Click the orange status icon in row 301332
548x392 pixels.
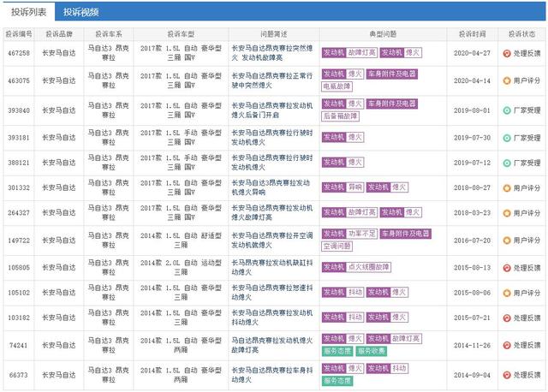(507, 188)
